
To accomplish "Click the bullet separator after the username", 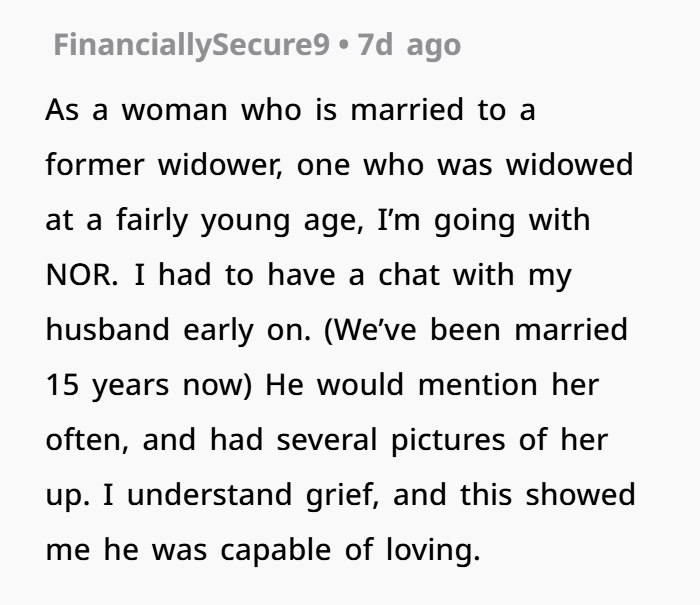I will 343,46.
